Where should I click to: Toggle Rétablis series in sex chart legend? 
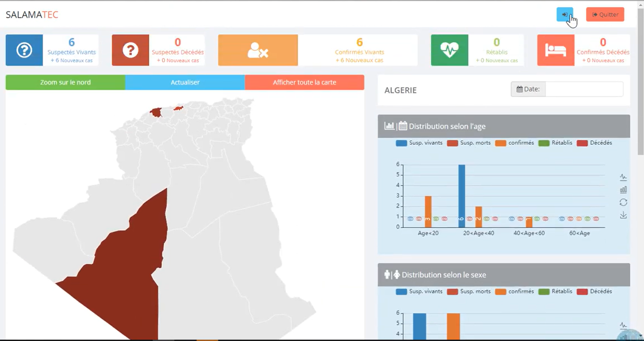click(x=556, y=292)
